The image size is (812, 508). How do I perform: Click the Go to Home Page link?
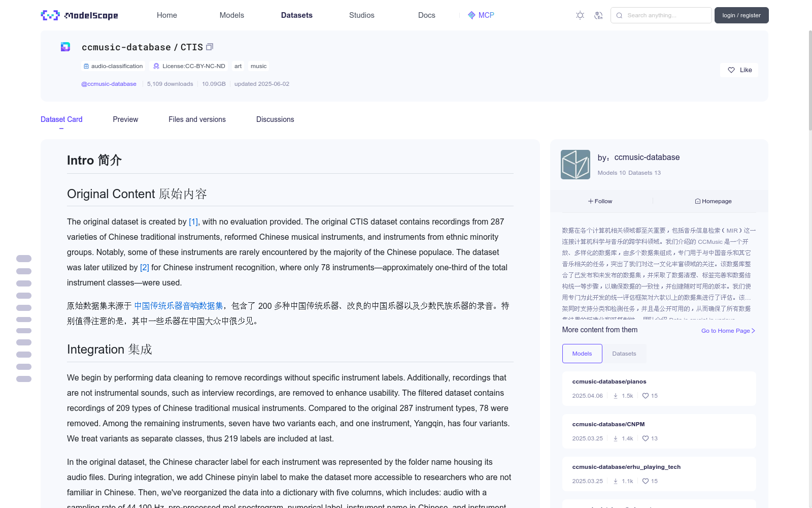click(728, 331)
